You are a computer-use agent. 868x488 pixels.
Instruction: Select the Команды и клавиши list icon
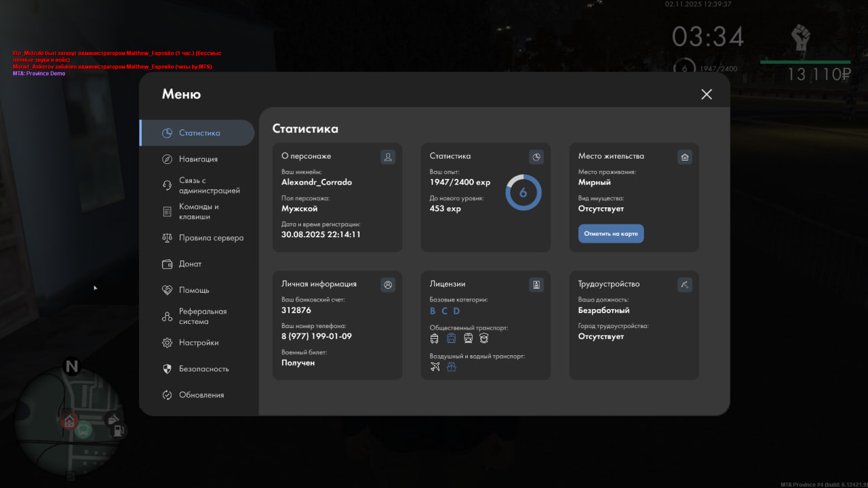click(167, 211)
